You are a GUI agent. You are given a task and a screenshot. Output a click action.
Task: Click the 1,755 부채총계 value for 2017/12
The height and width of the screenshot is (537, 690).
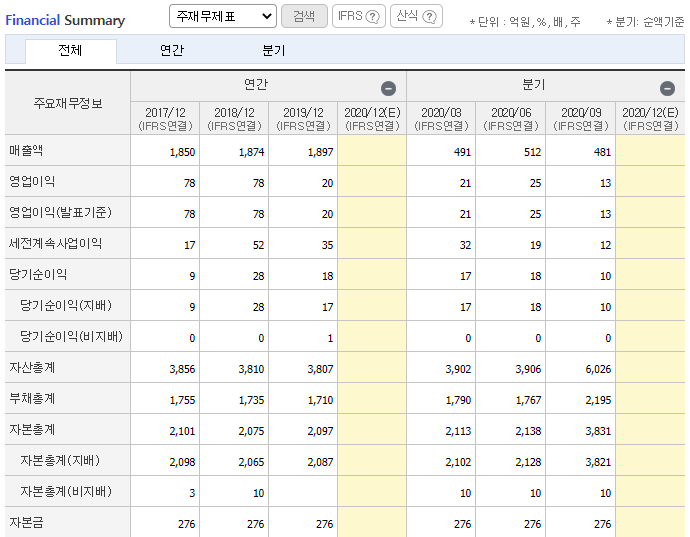(x=182, y=400)
